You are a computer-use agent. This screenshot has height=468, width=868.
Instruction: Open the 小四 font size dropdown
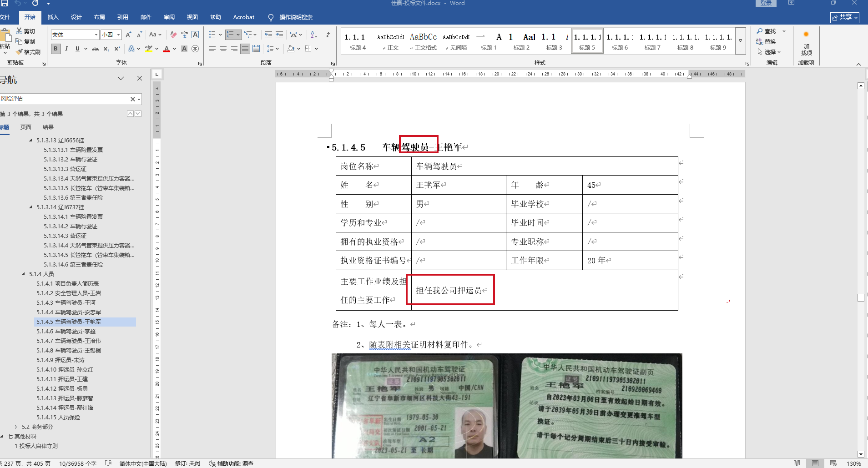(118, 35)
